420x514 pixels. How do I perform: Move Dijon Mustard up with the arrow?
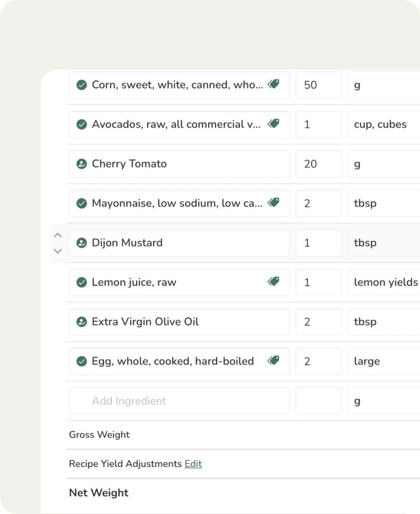tap(58, 235)
